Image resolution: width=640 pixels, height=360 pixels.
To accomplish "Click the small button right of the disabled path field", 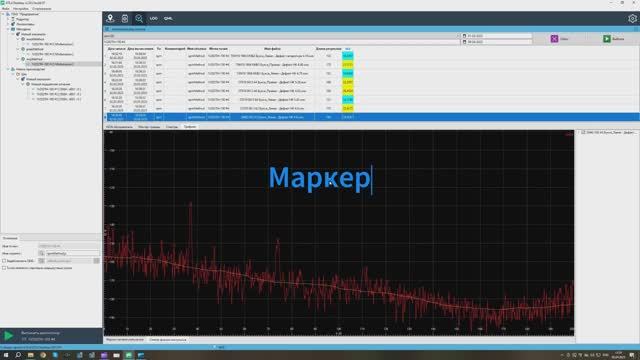I will [x=96, y=261].
